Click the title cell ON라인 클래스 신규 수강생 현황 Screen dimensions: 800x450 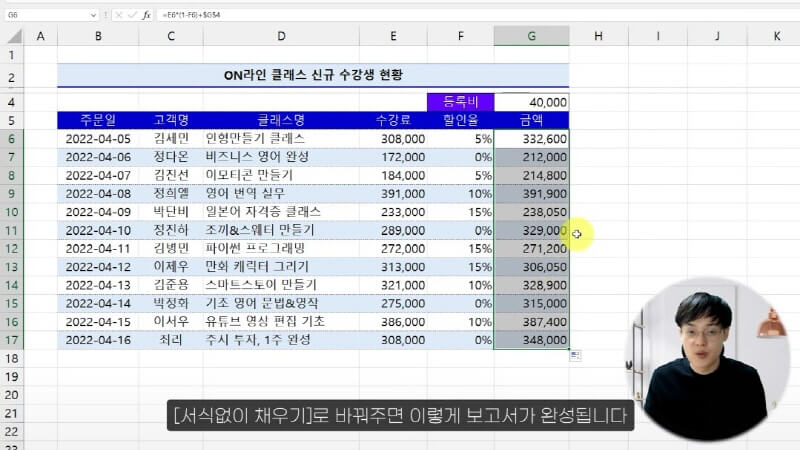[313, 75]
